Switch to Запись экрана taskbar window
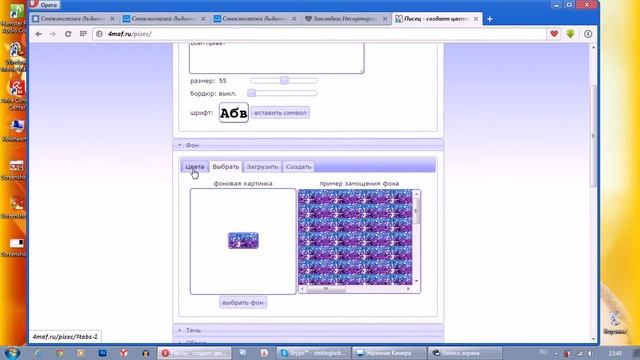Image resolution: width=640 pixels, height=360 pixels. click(464, 353)
